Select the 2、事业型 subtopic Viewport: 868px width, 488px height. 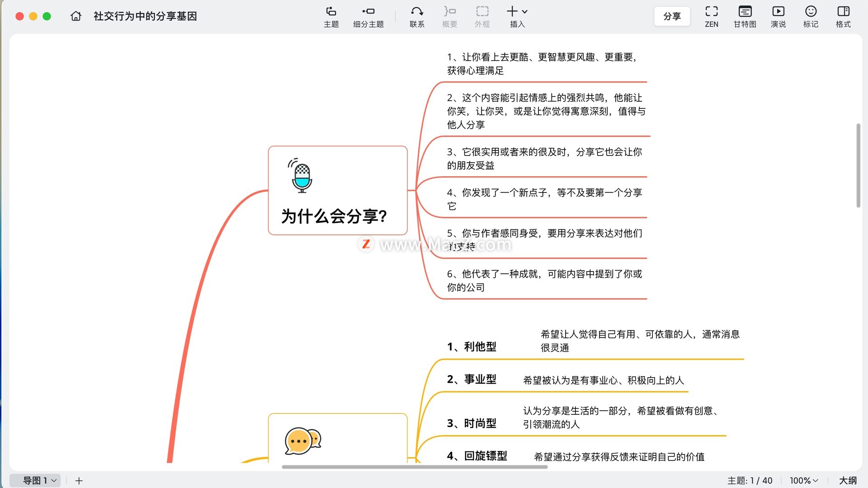[472, 379]
